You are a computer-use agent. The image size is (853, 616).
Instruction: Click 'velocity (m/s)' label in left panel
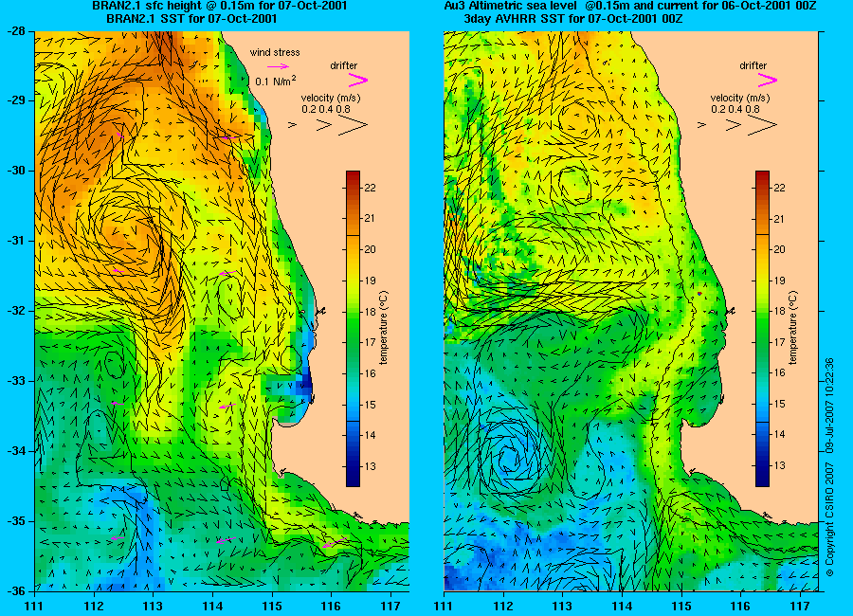(x=331, y=98)
